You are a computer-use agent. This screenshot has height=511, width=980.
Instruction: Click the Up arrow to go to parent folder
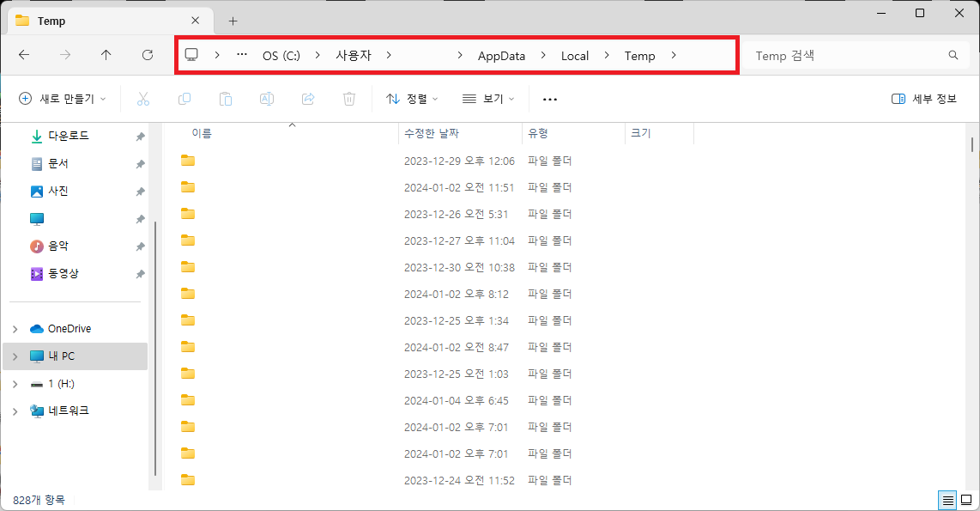(106, 55)
